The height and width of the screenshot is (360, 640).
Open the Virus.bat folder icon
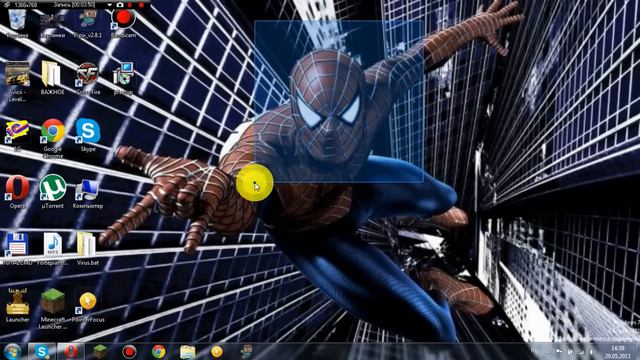(87, 249)
